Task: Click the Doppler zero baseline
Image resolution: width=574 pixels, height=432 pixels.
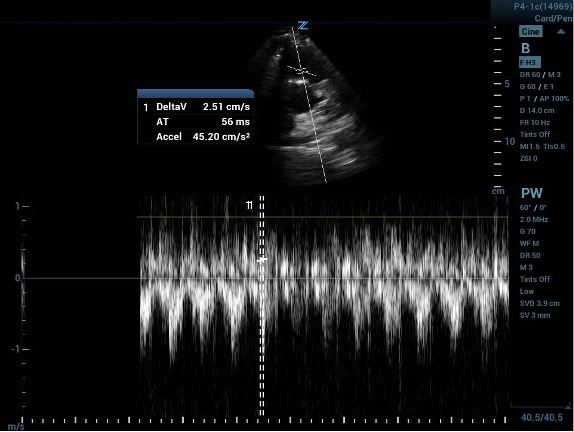Action: pyautogui.click(x=265, y=279)
